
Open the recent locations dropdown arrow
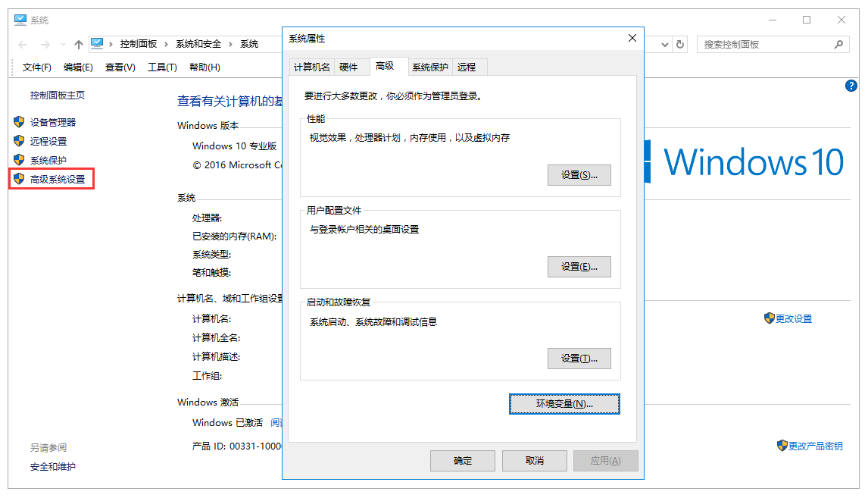point(63,44)
